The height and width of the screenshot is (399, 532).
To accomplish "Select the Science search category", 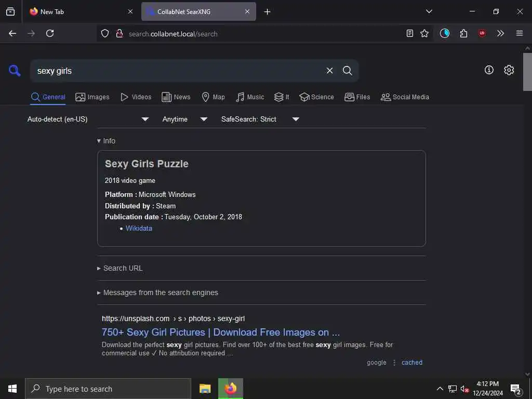I will tap(316, 97).
